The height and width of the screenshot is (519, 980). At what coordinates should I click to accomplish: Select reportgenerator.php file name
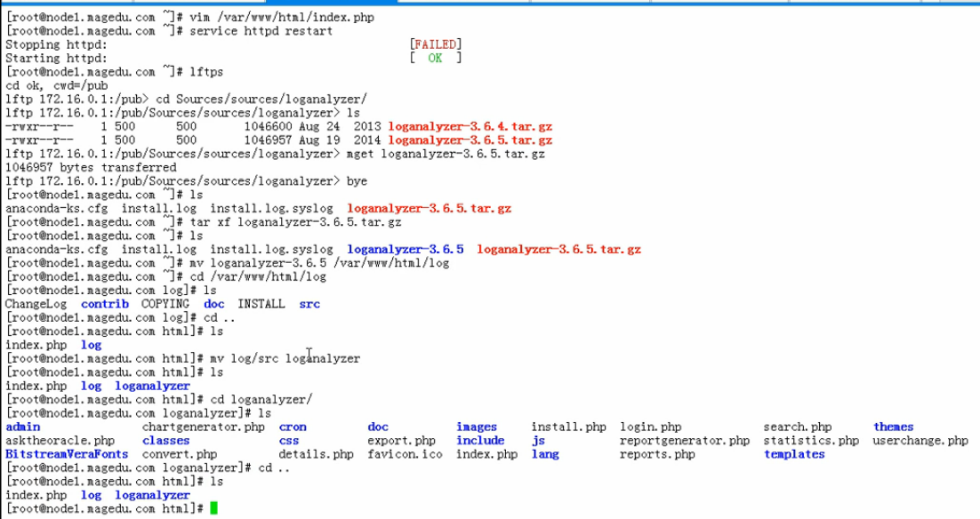[x=685, y=441]
